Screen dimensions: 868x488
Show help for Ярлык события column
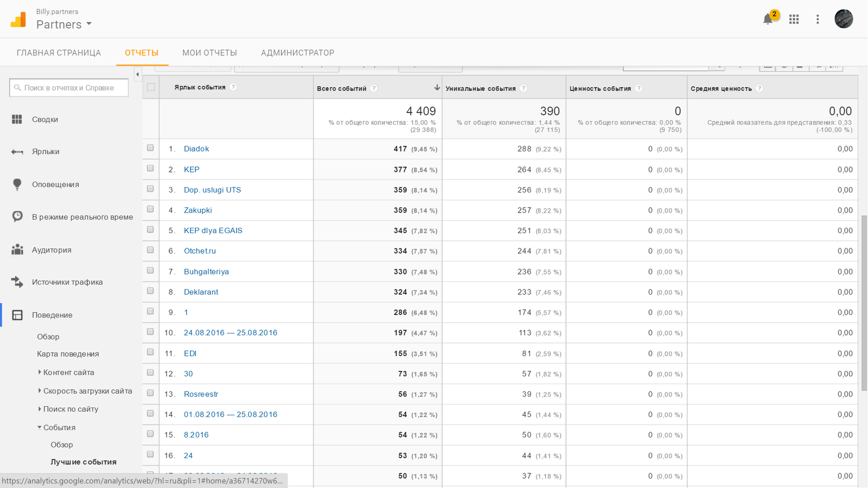pyautogui.click(x=233, y=87)
